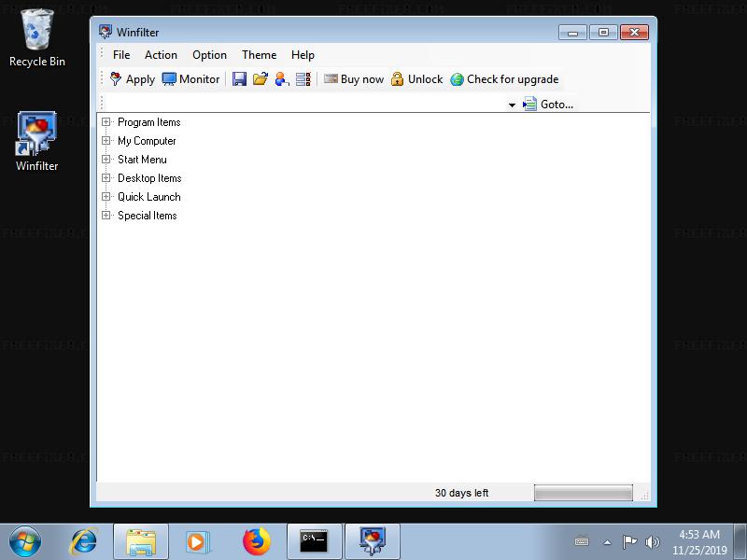This screenshot has width=747, height=560.
Task: Click the Winfilter icon in title bar
Action: coord(106,32)
